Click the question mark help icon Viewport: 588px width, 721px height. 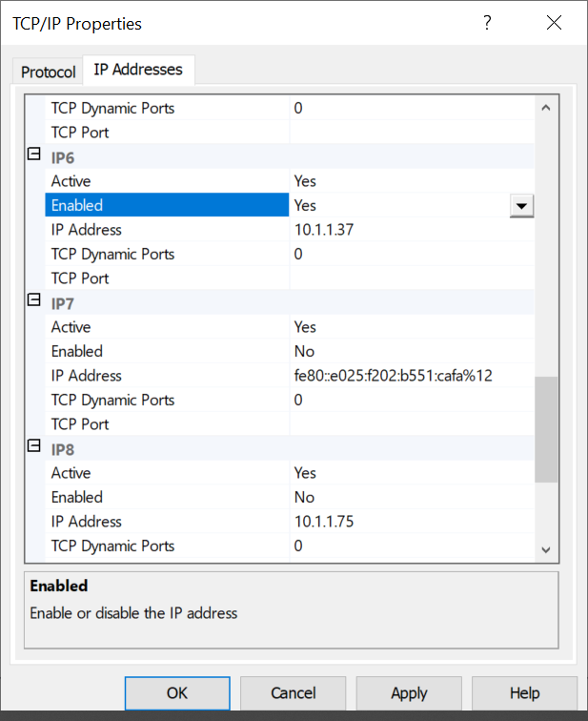[487, 23]
